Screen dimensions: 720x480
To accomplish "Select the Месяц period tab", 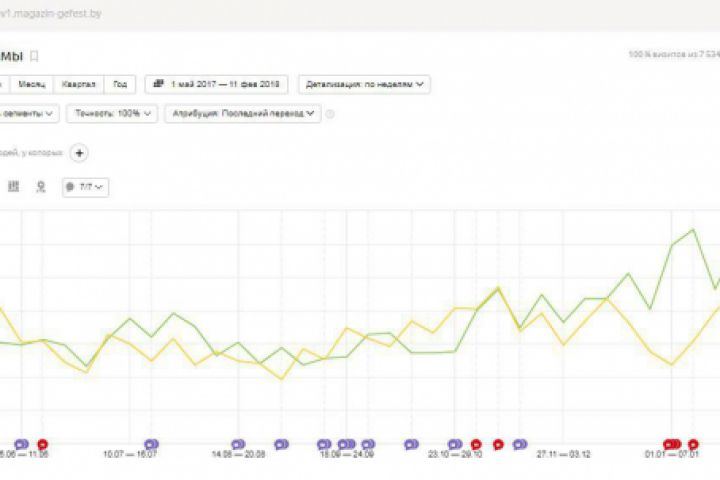I will 32,85.
